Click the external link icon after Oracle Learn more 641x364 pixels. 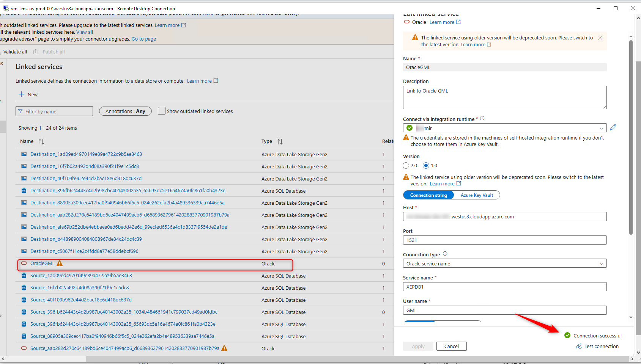tap(458, 22)
